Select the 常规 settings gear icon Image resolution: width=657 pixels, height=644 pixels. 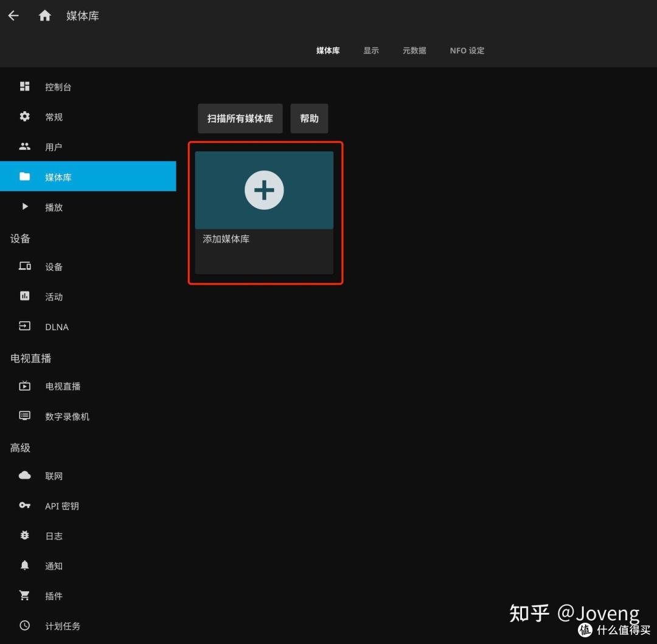click(24, 116)
